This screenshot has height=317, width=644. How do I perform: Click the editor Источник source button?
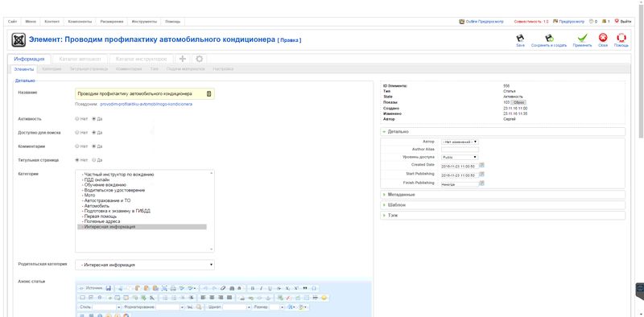click(91, 288)
